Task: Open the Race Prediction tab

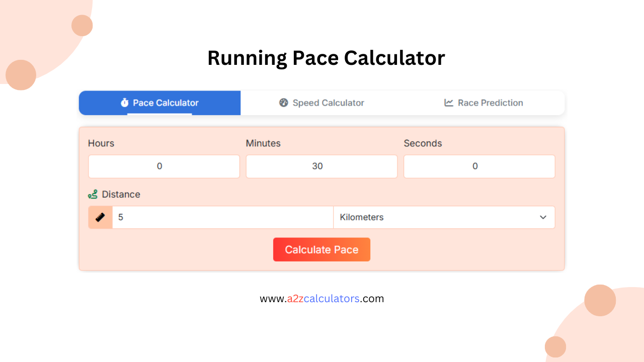Action: 484,103
